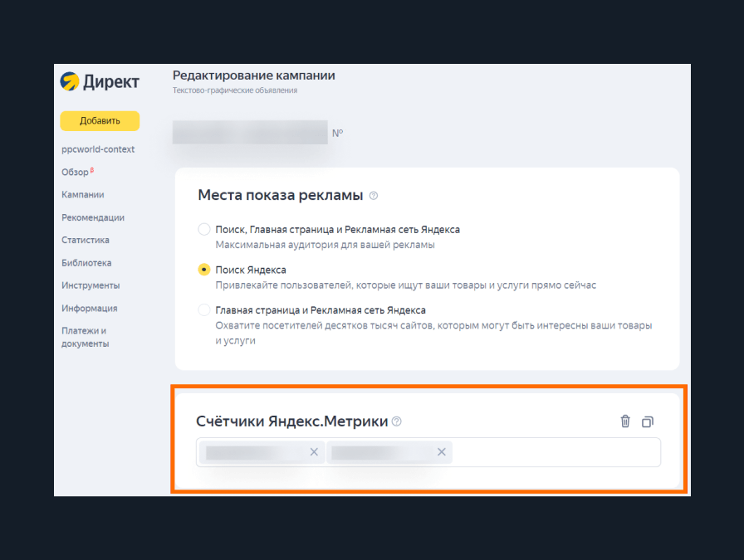The height and width of the screenshot is (560, 744).
Task: Open Библиотека in the sidebar
Action: coord(86,263)
